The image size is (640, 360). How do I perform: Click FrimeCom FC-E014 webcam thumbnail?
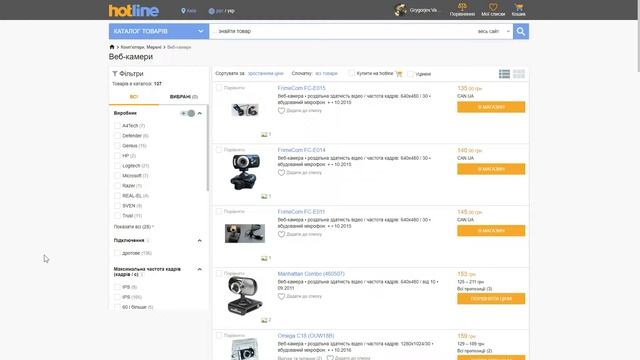[245, 171]
